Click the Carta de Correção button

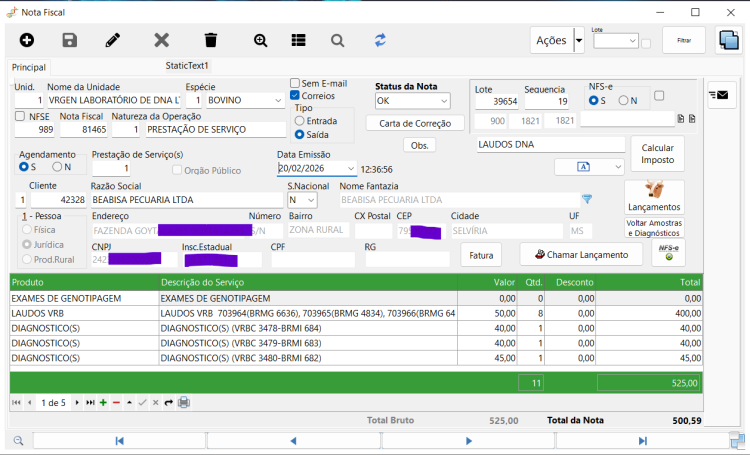pos(415,123)
